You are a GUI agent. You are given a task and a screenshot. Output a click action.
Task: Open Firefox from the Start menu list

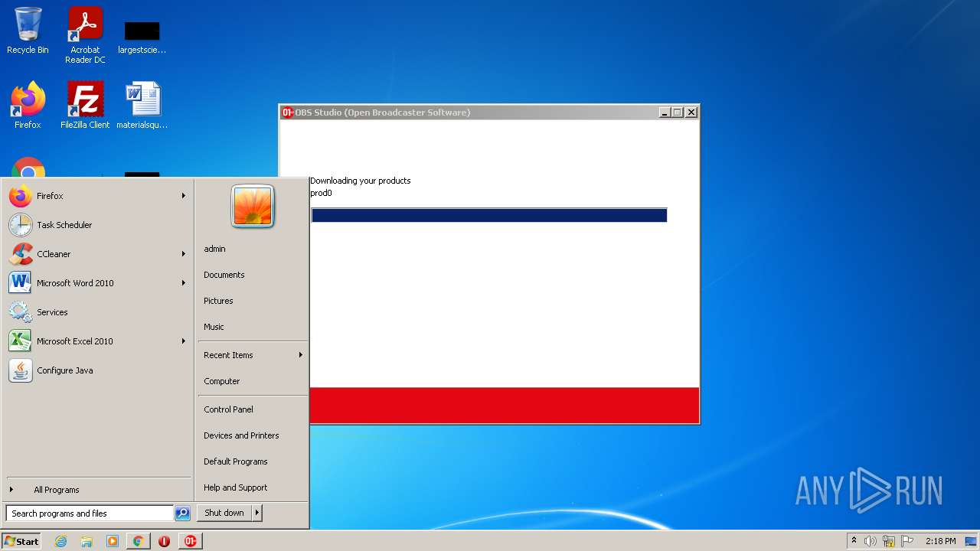pyautogui.click(x=96, y=196)
